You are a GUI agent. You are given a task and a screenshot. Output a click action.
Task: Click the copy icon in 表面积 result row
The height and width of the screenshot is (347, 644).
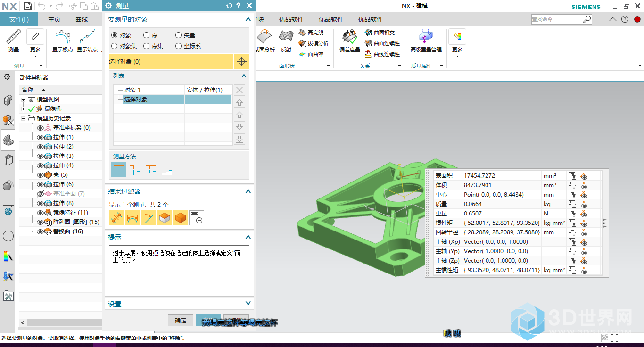pos(572,176)
